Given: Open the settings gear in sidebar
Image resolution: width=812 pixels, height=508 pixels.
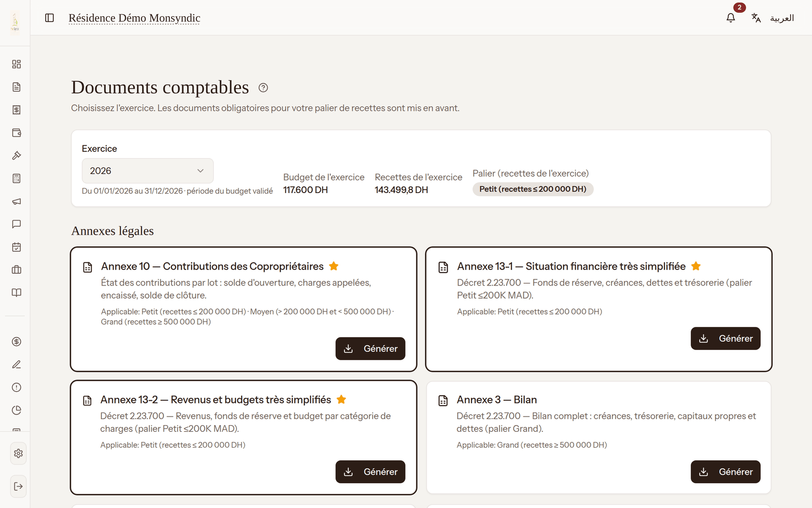Looking at the screenshot, I should click(x=18, y=453).
